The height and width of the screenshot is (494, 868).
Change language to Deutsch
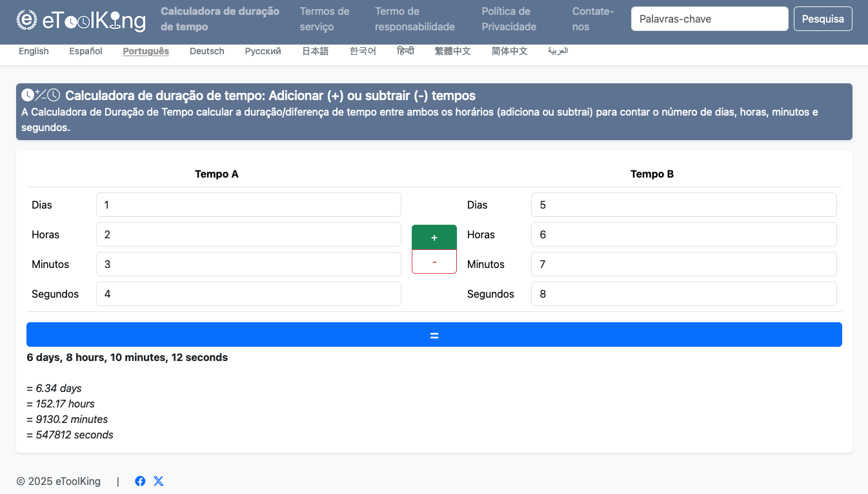tap(207, 51)
